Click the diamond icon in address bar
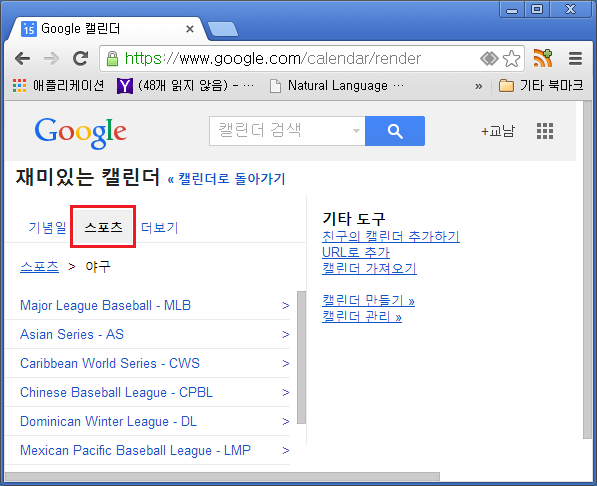597x486 pixels. [489, 58]
